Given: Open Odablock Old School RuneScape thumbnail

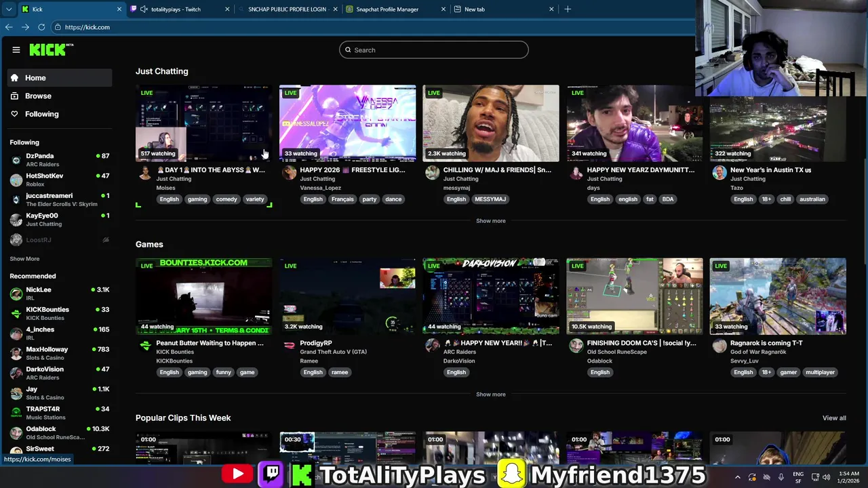Looking at the screenshot, I should pyautogui.click(x=635, y=296).
